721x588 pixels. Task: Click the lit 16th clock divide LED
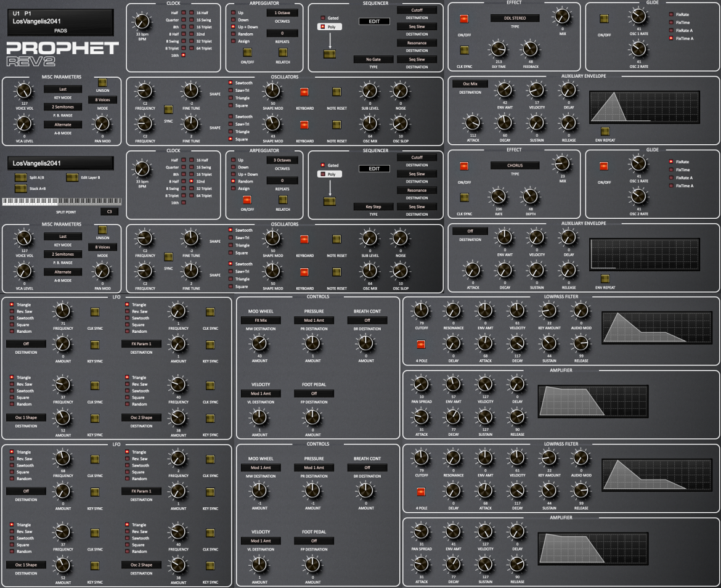(x=184, y=55)
